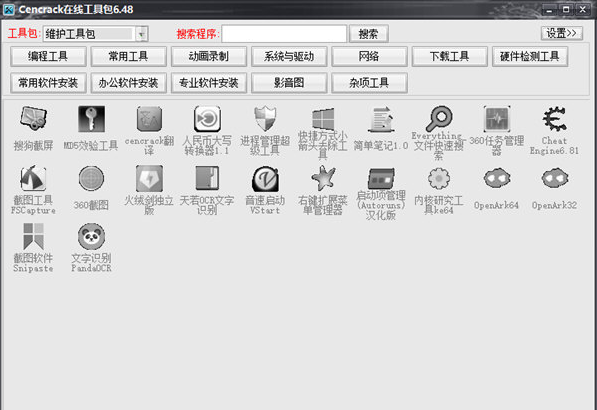Open the MD5效验工具 key icon

coord(91,118)
